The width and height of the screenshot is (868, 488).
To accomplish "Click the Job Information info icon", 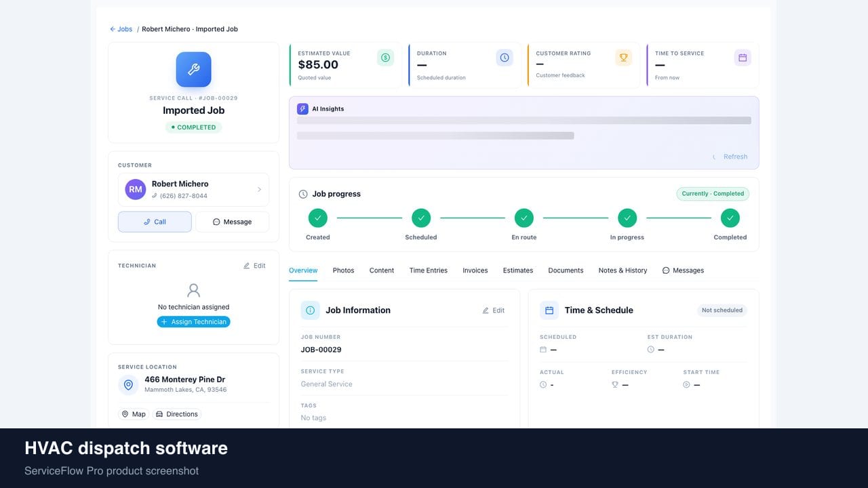I will coord(311,310).
